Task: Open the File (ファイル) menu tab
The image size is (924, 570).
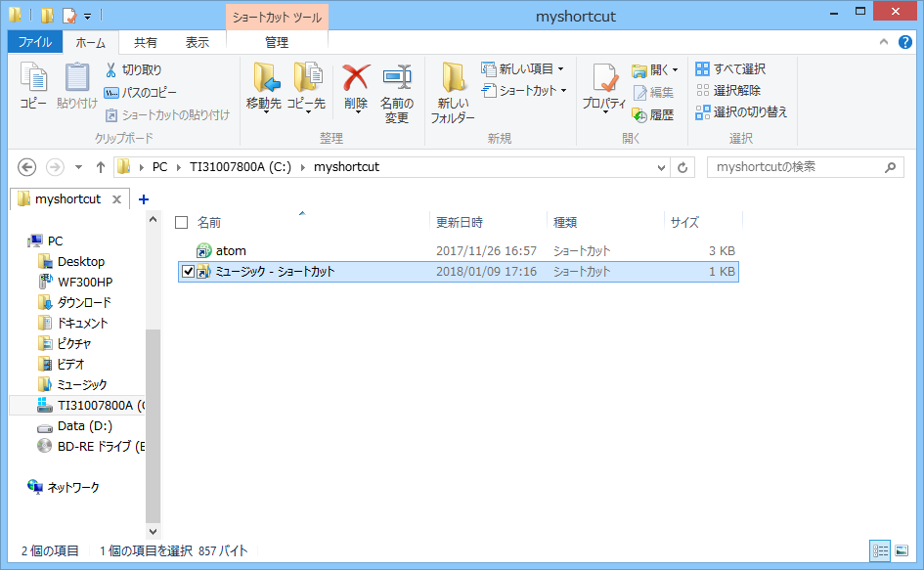Action: coord(35,42)
